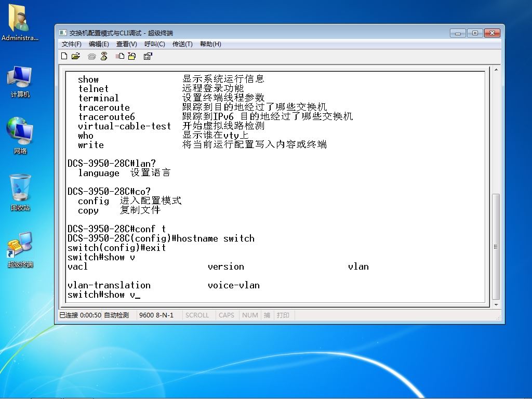Screen dimensions: 532x399
Task: Click the Send file toolbar icon
Action: coord(120,56)
